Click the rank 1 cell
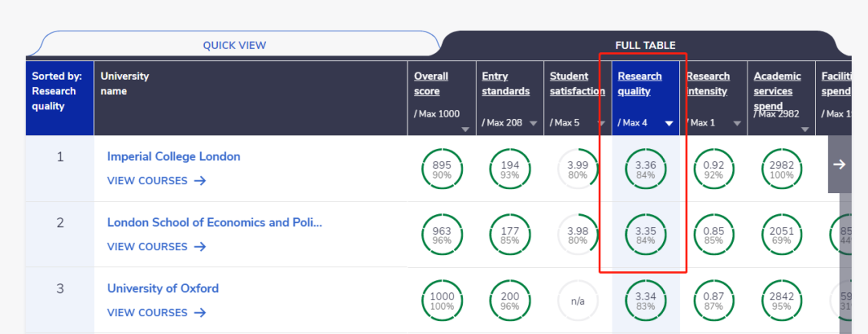The height and width of the screenshot is (334, 868). coord(59,169)
